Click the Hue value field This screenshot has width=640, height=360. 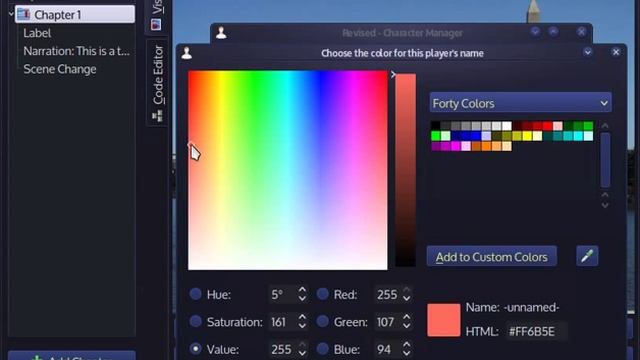[x=282, y=294]
